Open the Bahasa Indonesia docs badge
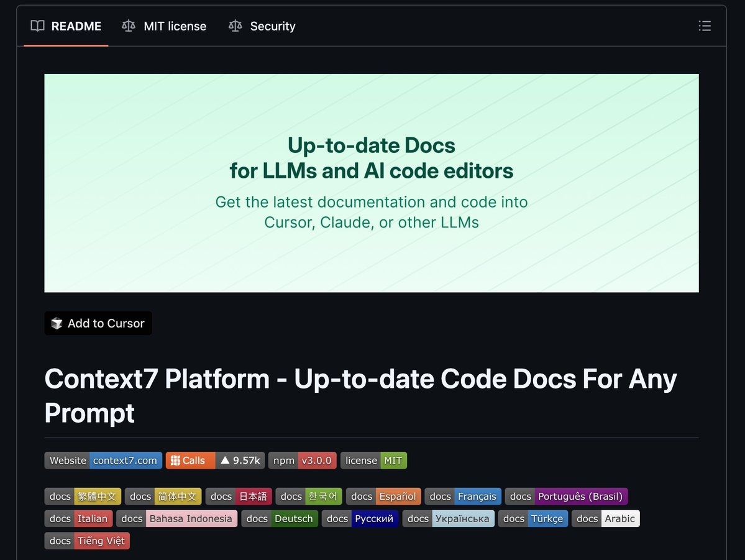This screenshot has width=745, height=560. coord(176,518)
